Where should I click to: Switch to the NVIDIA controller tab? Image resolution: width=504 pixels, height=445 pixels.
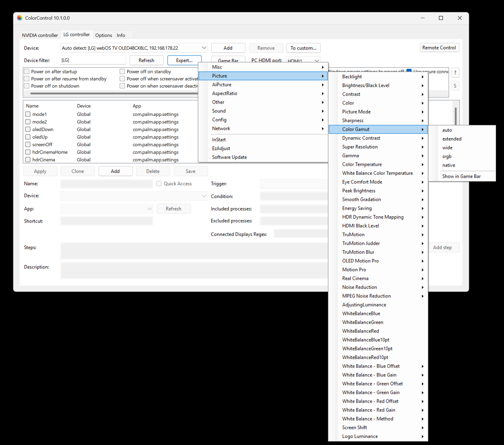pyautogui.click(x=40, y=35)
